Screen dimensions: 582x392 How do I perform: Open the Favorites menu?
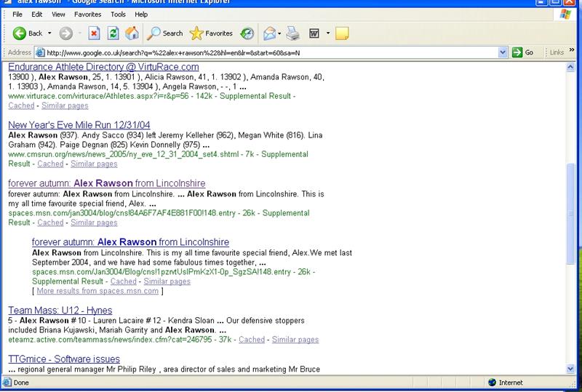pyautogui.click(x=87, y=15)
